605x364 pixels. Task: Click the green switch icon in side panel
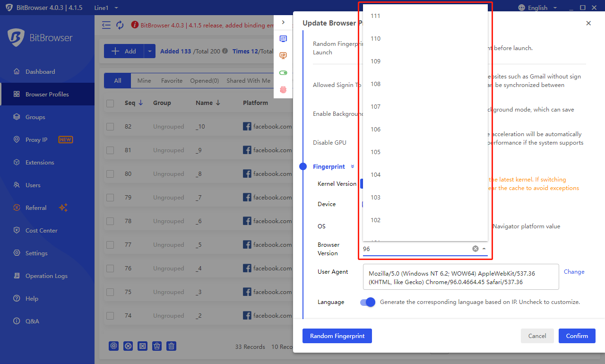283,73
